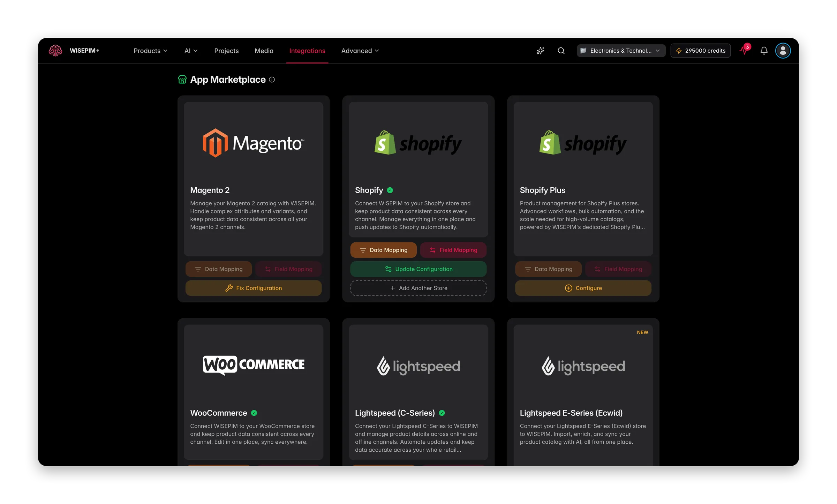Click the WISEPIM brain logo icon
This screenshot has width=837, height=504.
coord(55,51)
